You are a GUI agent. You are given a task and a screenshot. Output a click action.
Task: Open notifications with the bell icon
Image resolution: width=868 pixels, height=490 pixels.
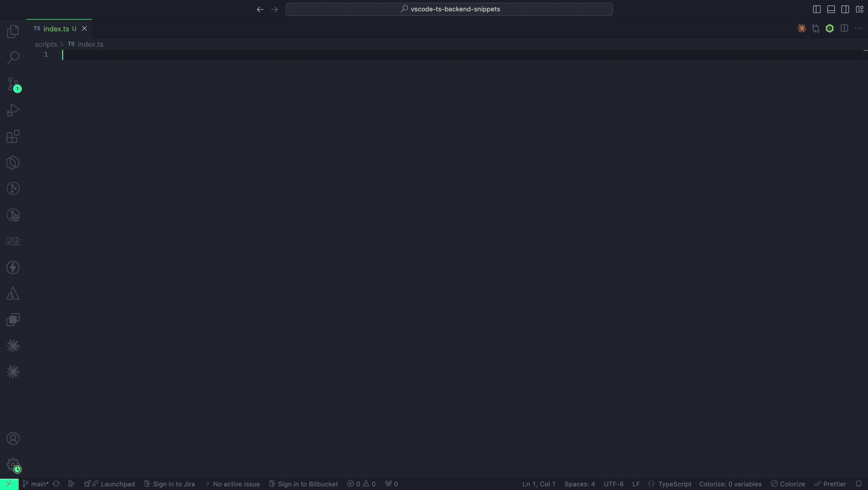(858, 484)
